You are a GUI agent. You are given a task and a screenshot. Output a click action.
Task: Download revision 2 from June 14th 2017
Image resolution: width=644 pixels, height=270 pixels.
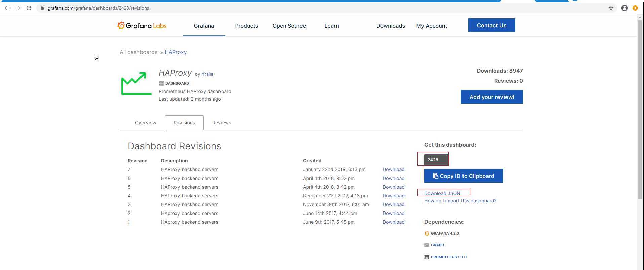pyautogui.click(x=393, y=213)
